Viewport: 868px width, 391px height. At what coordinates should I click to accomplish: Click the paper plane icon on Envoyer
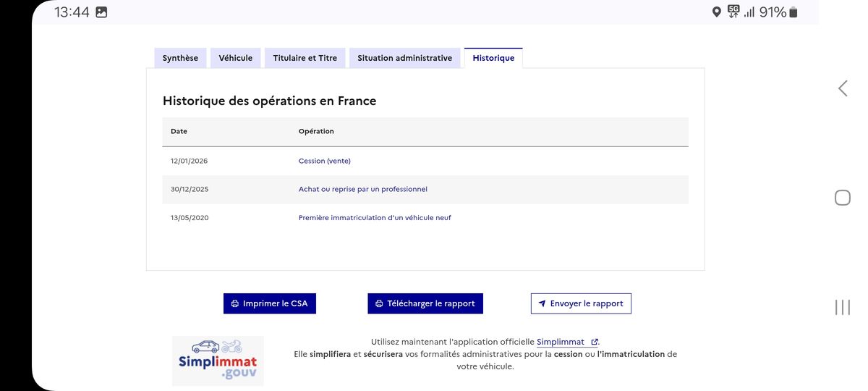click(542, 304)
